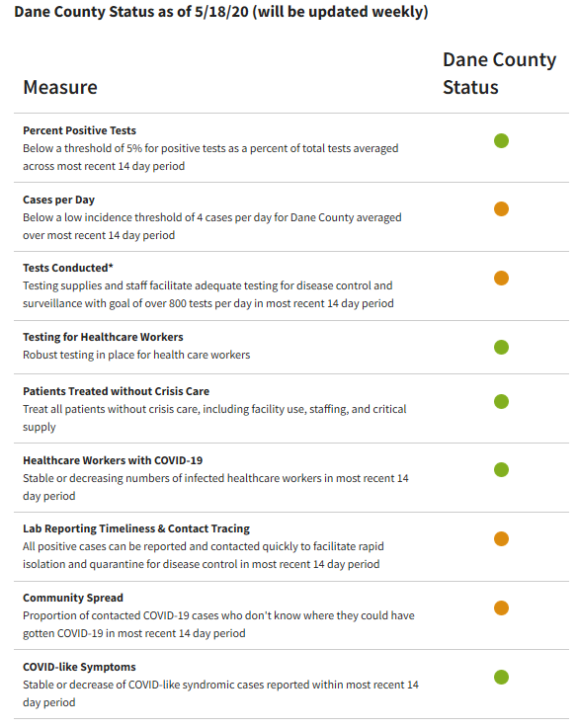Click green dot for Healthcare Workers with COVID-19

tap(501, 470)
